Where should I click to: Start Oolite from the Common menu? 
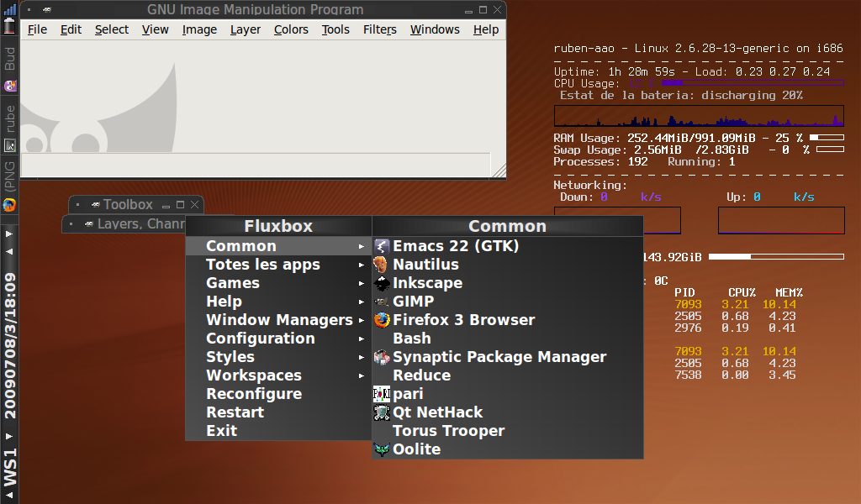507,449
